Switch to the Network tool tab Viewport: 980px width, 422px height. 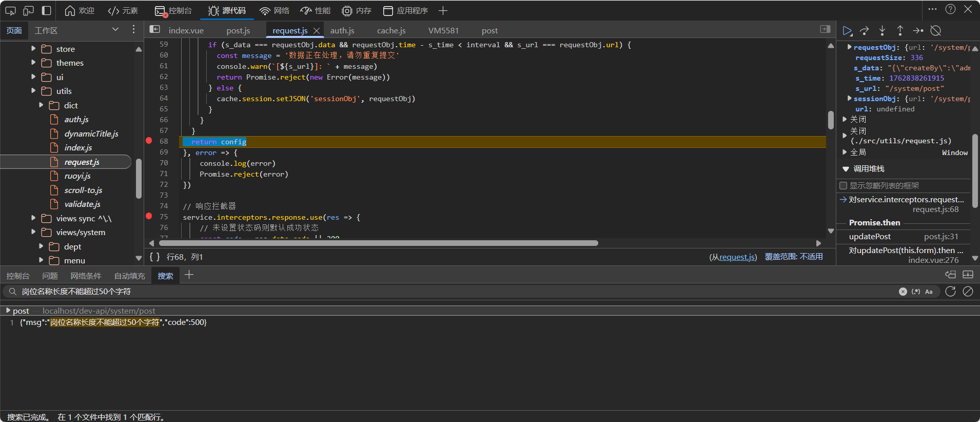coord(275,10)
